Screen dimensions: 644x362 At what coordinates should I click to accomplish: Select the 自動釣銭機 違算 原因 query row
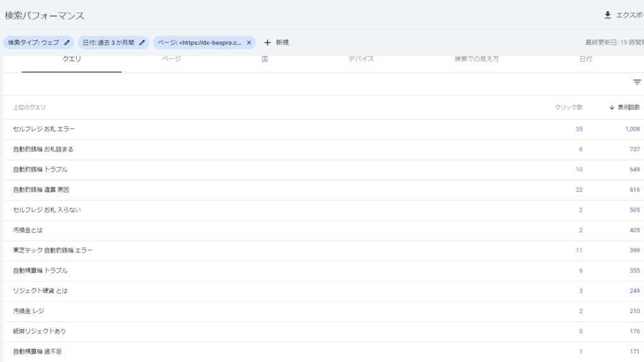42,190
